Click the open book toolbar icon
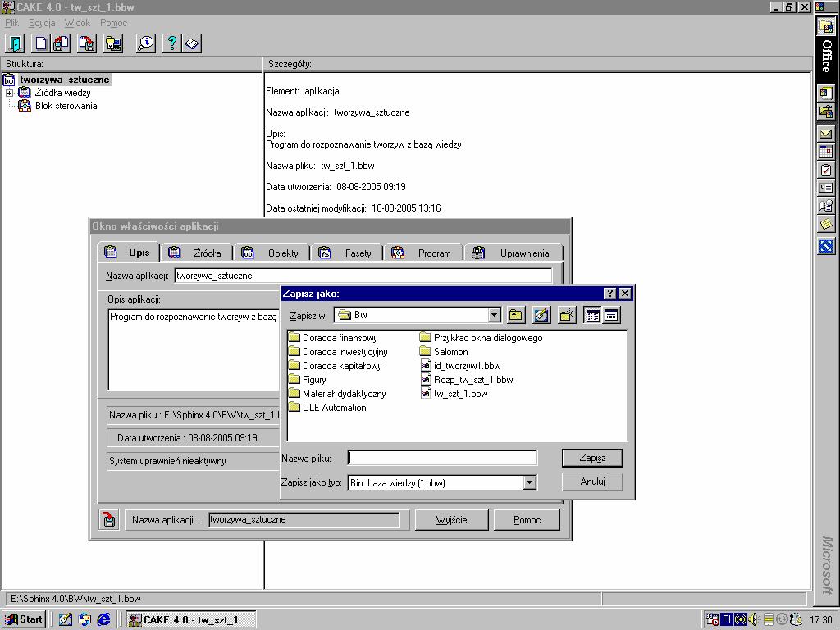This screenshot has height=630, width=840. [192, 43]
